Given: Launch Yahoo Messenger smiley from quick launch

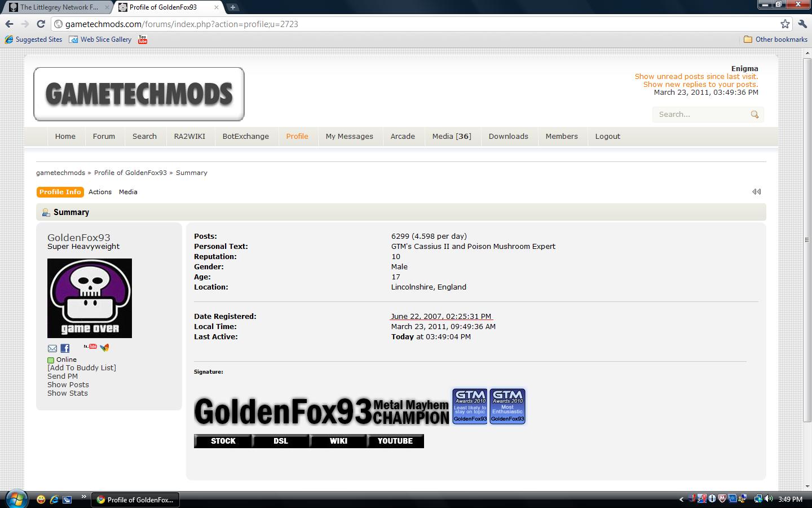Looking at the screenshot, I should click(41, 500).
